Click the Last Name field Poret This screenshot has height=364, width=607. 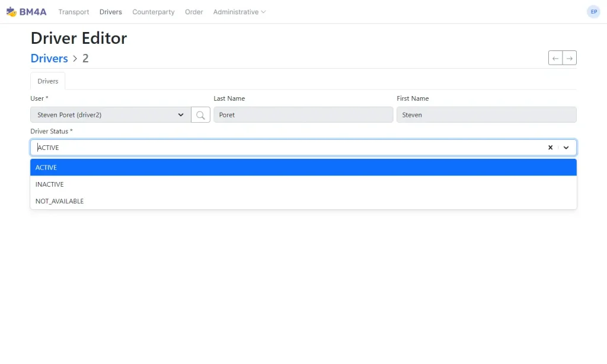303,114
